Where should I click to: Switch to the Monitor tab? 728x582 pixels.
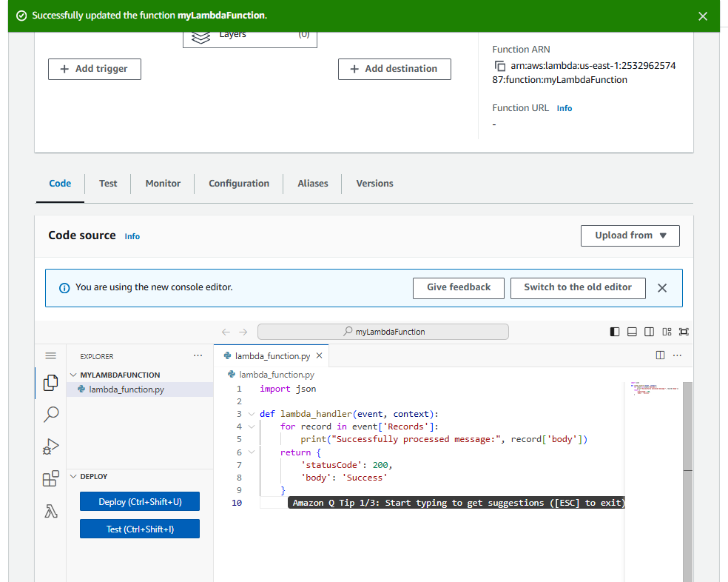[x=162, y=183]
